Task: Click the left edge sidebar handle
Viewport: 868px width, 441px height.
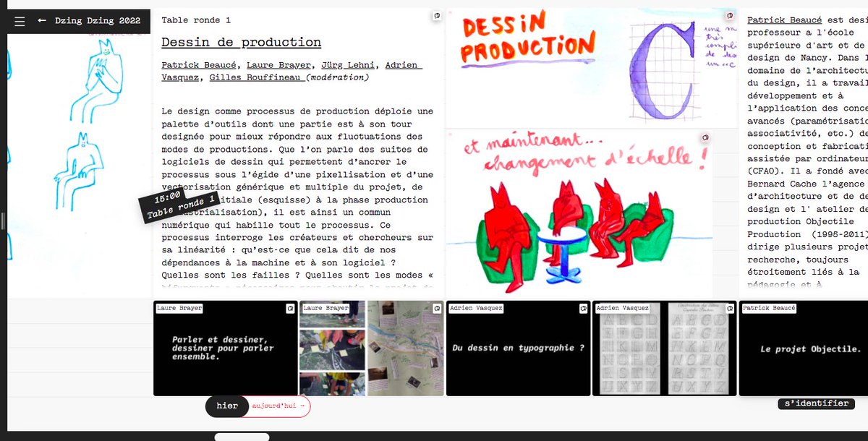Action: (x=3, y=220)
